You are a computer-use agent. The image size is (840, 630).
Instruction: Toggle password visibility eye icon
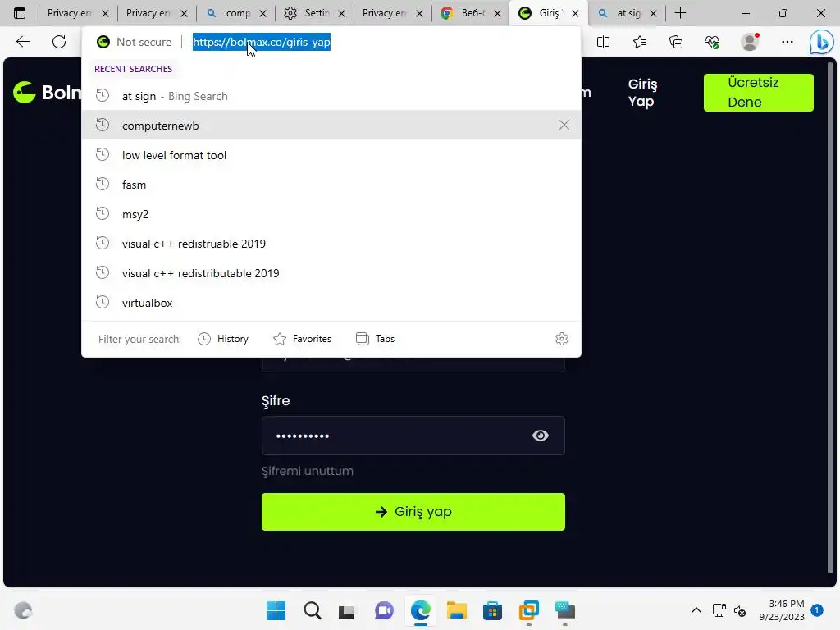pyautogui.click(x=540, y=436)
